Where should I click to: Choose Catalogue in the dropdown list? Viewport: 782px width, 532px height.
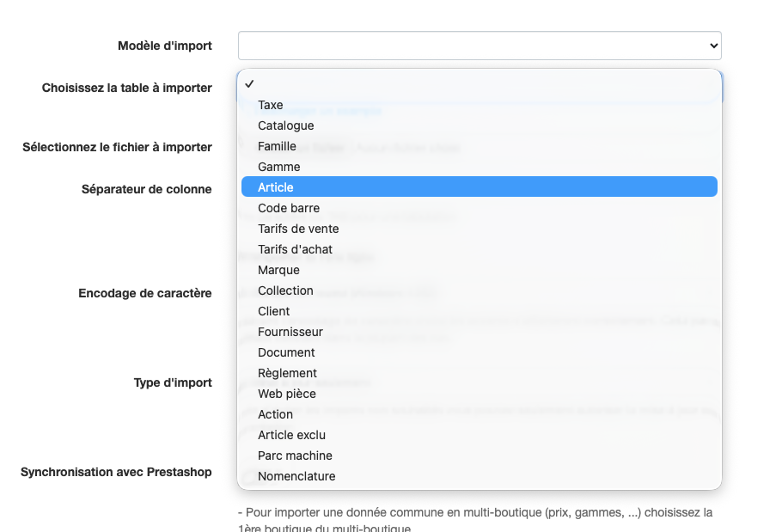click(286, 125)
